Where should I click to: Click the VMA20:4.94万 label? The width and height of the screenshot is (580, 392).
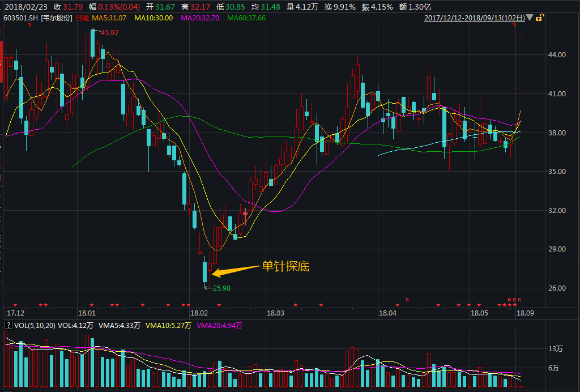tap(219, 325)
